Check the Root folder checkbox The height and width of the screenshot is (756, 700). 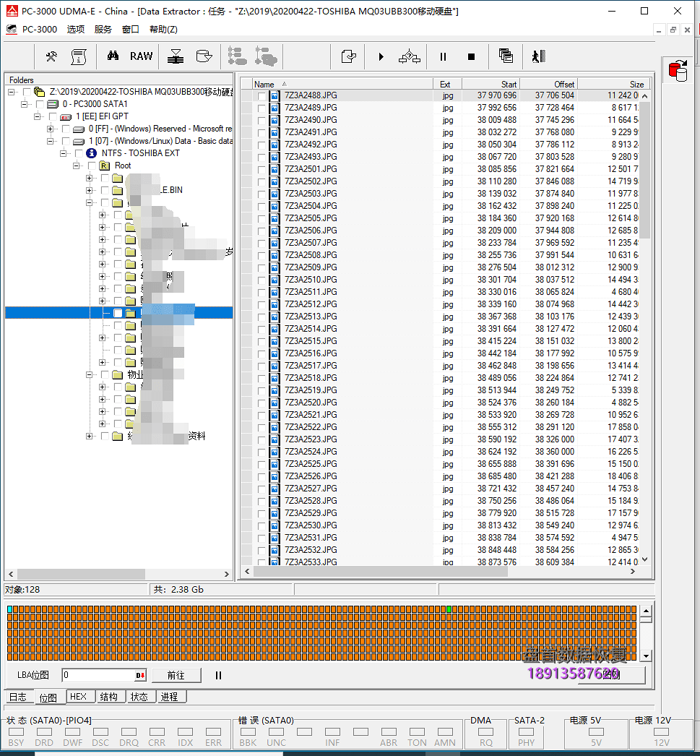tap(92, 166)
